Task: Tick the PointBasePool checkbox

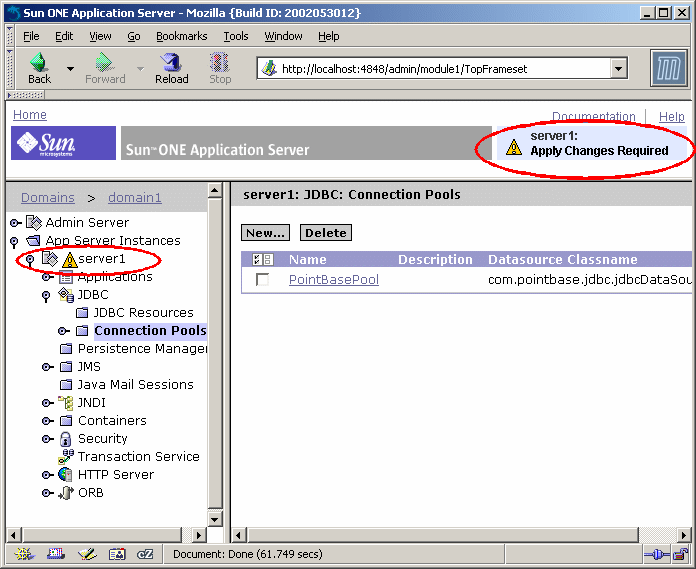Action: (x=262, y=280)
